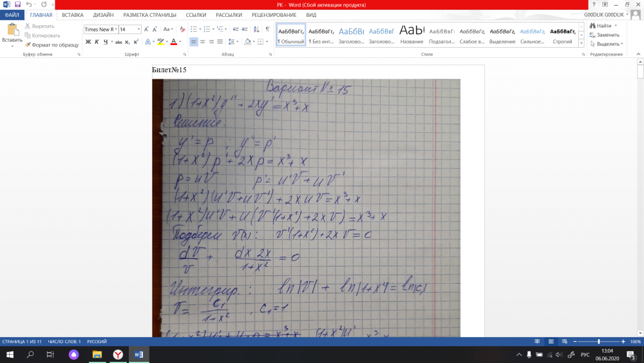
Task: Decrease paragraph indent
Action: pyautogui.click(x=236, y=29)
